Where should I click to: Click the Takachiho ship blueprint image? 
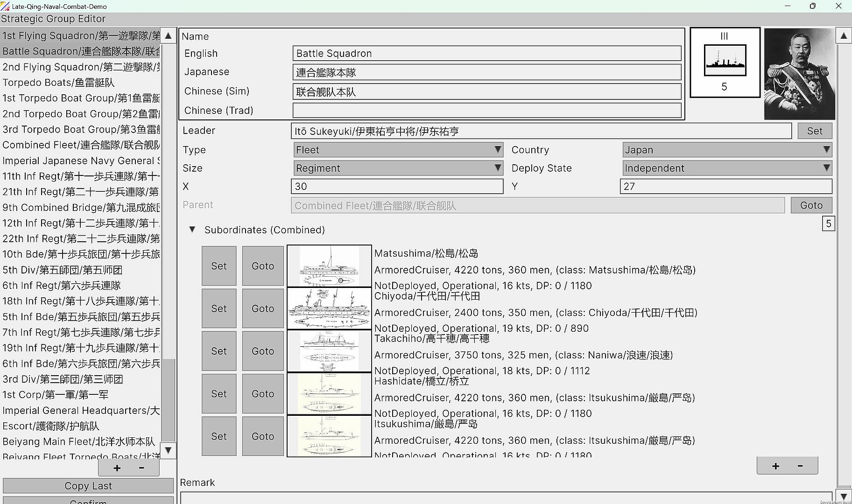[x=329, y=351]
